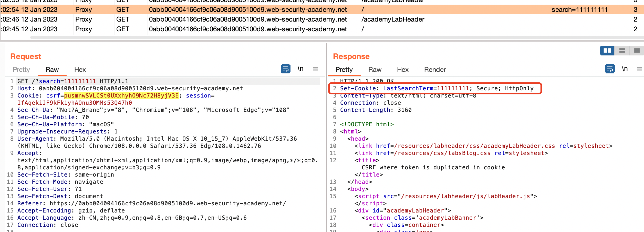
Task: Click the 'Sec-Ch-Ua-Mobile: ?0' header line
Action: pos(53,117)
